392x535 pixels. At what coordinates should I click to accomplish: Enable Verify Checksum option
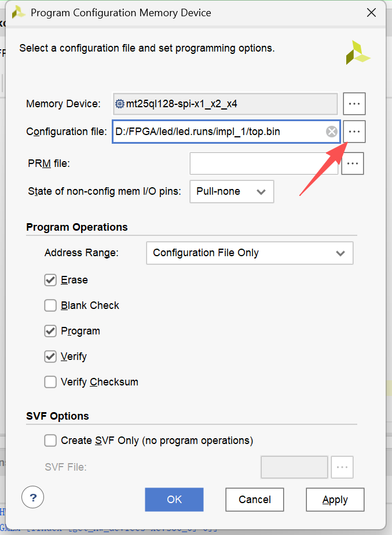coord(50,382)
